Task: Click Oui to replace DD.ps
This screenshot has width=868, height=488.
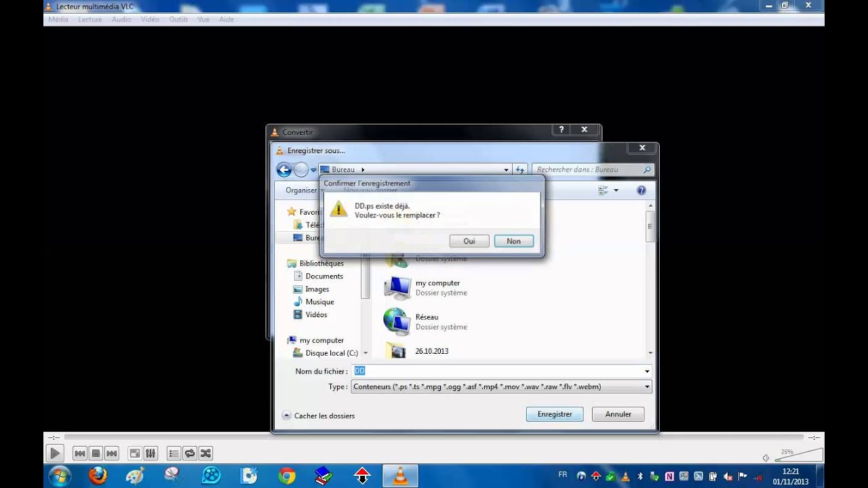Action: [x=469, y=241]
